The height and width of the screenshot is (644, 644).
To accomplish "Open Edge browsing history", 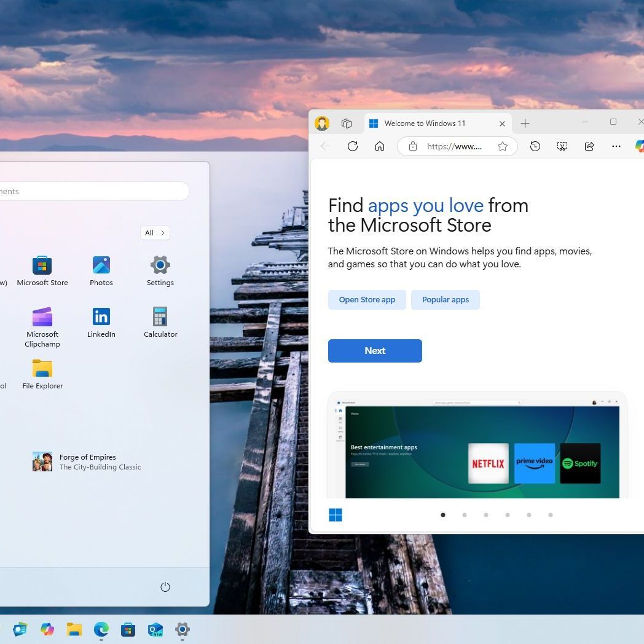I will tap(535, 146).
